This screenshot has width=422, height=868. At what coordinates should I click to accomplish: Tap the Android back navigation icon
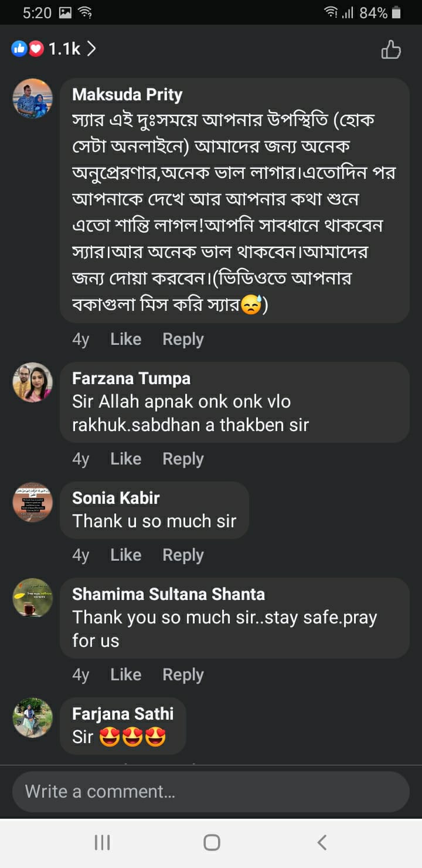321,842
